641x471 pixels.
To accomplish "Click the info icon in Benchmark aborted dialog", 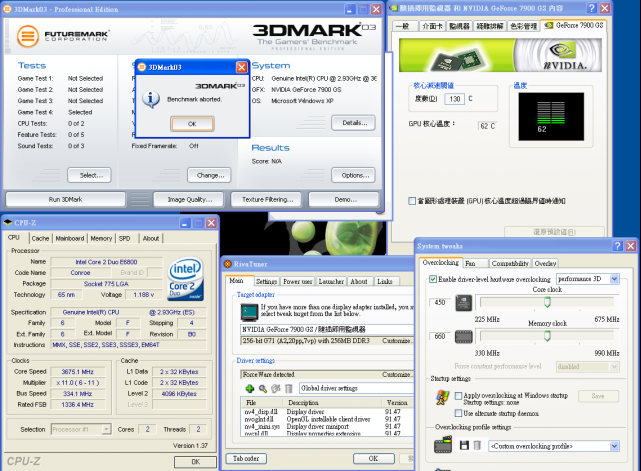I will tap(151, 99).
